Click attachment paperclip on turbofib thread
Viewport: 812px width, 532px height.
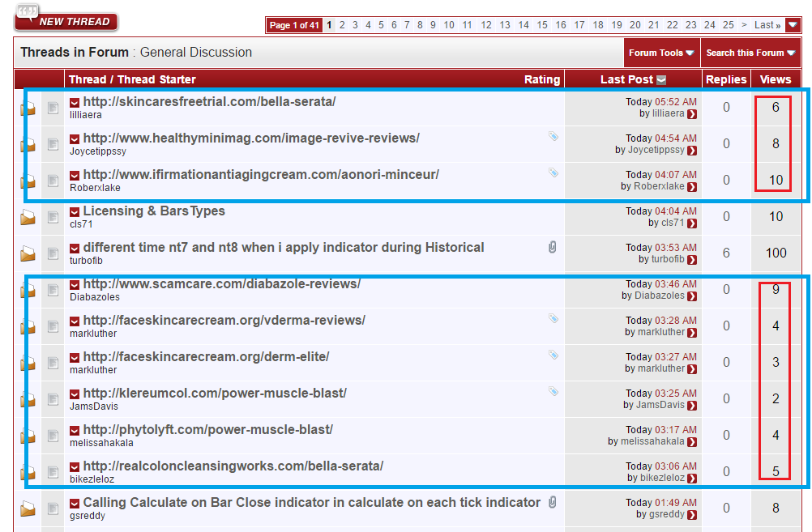553,247
